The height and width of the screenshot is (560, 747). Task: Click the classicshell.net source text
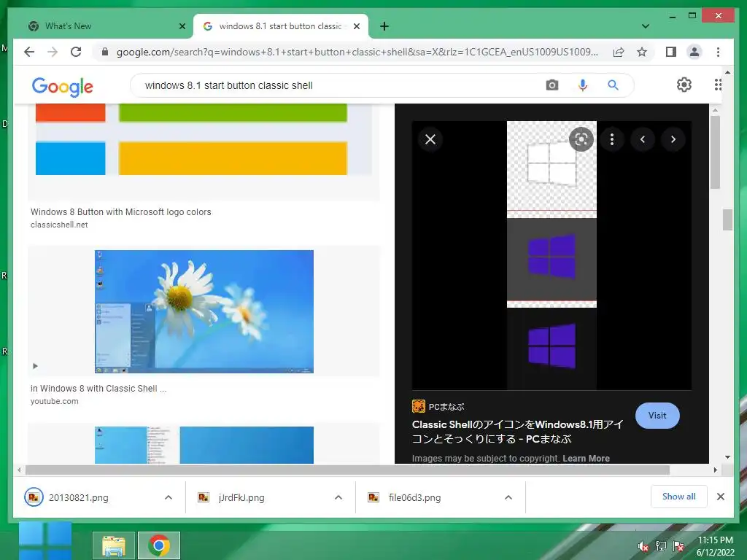click(59, 225)
